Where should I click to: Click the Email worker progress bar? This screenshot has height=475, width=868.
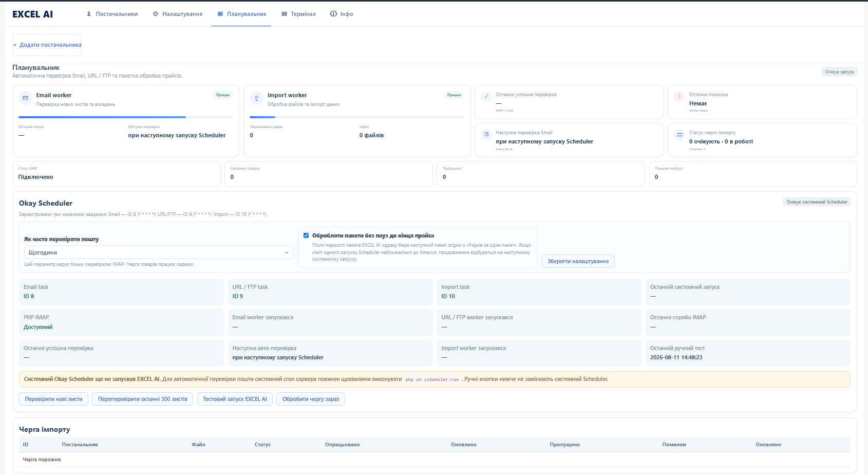pyautogui.click(x=126, y=117)
